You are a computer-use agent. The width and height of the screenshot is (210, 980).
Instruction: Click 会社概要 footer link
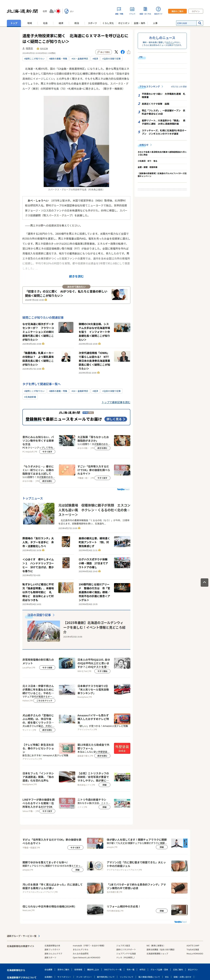(48, 969)
